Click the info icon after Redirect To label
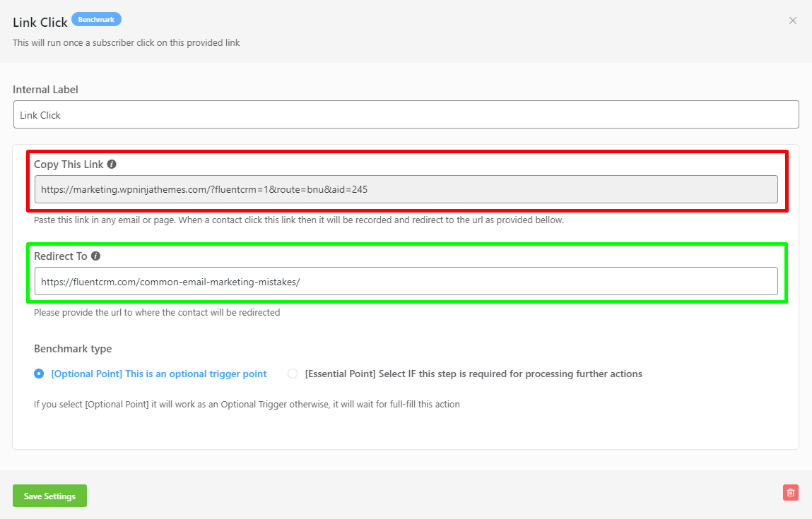The height and width of the screenshot is (519, 812). point(95,256)
